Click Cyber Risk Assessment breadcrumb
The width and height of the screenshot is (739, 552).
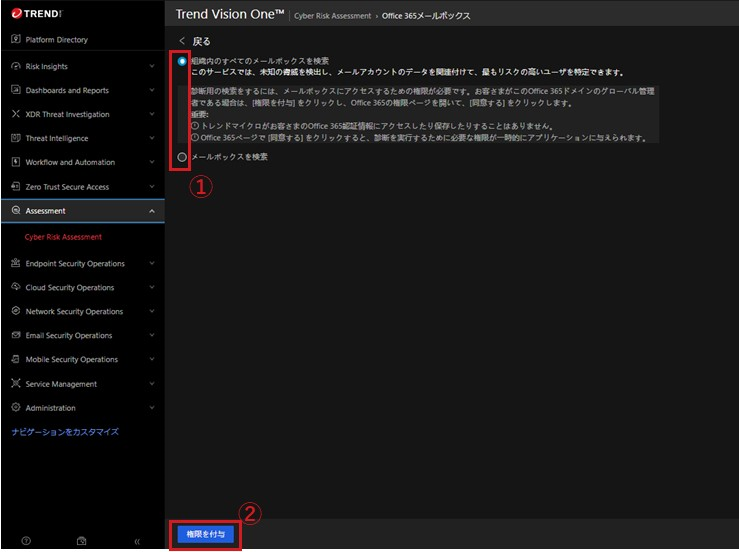pos(332,16)
